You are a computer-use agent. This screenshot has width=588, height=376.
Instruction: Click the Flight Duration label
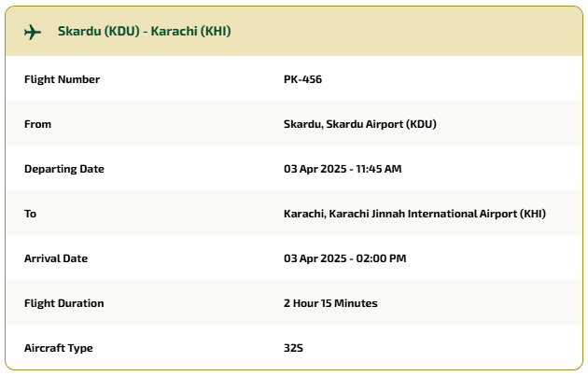(63, 303)
